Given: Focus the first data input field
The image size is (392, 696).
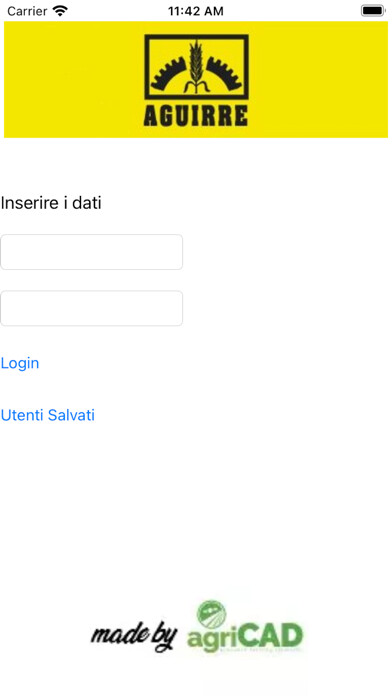Looking at the screenshot, I should tap(91, 252).
